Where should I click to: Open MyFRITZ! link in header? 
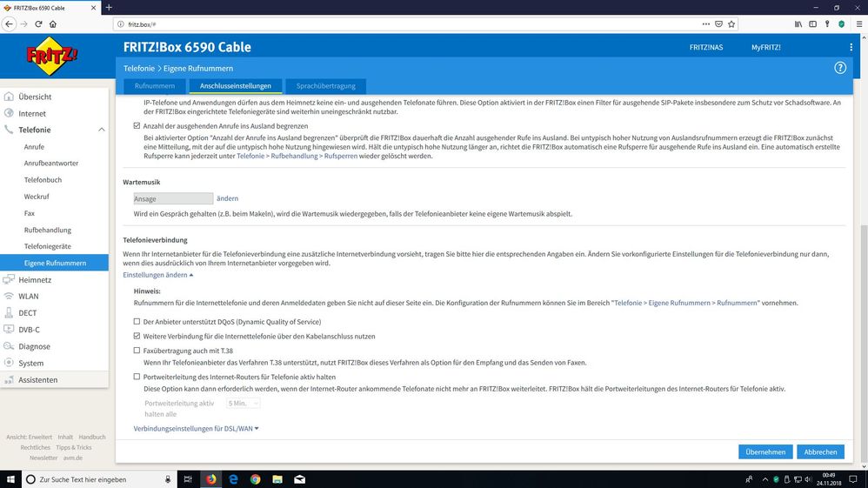coord(765,47)
